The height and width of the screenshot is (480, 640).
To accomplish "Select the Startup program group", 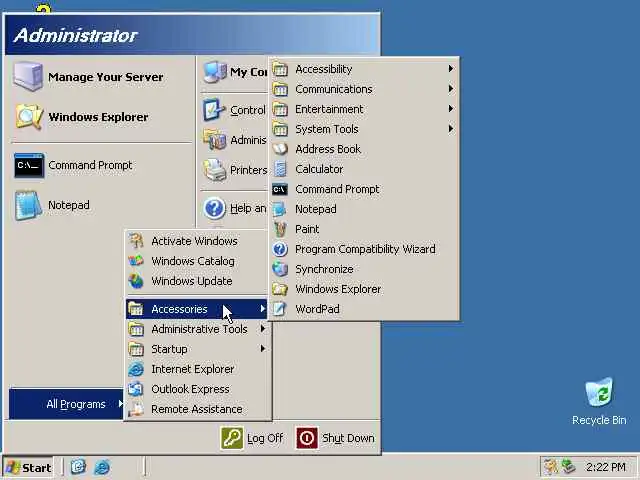I will pos(197,349).
